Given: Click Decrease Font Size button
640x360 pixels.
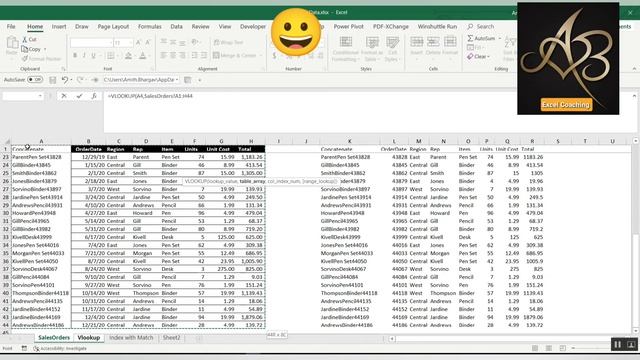Looking at the screenshot, I should (148, 42).
